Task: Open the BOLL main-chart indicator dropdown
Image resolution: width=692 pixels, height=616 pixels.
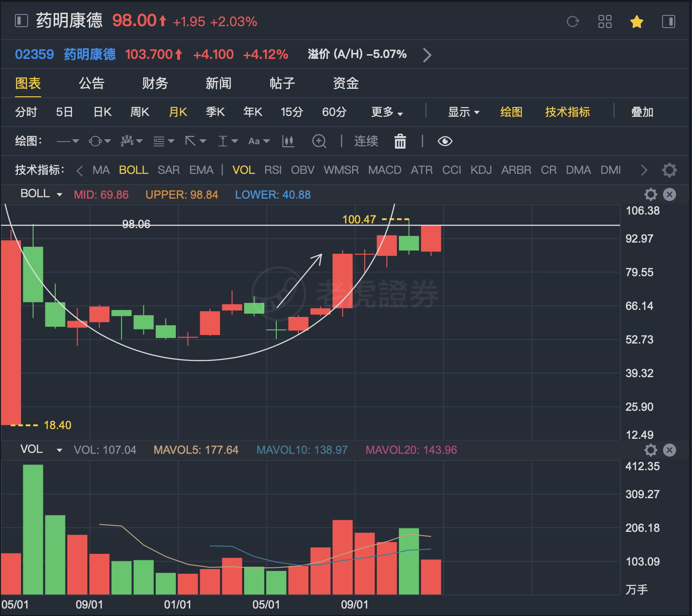Action: (41, 194)
